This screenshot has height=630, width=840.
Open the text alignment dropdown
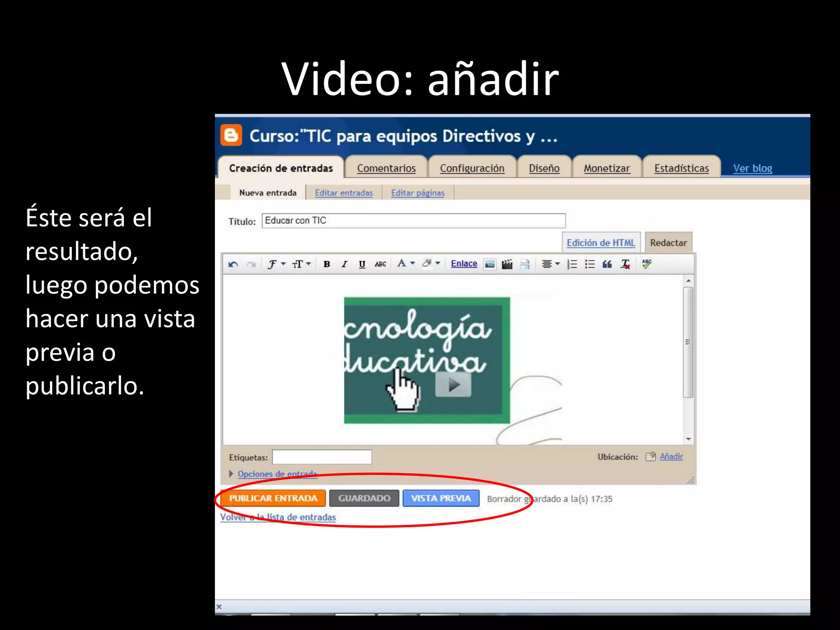[550, 264]
